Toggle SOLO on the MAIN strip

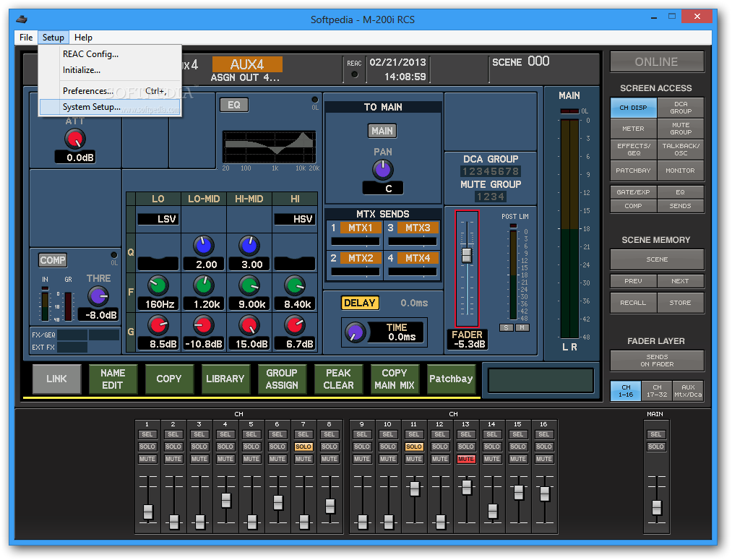655,447
